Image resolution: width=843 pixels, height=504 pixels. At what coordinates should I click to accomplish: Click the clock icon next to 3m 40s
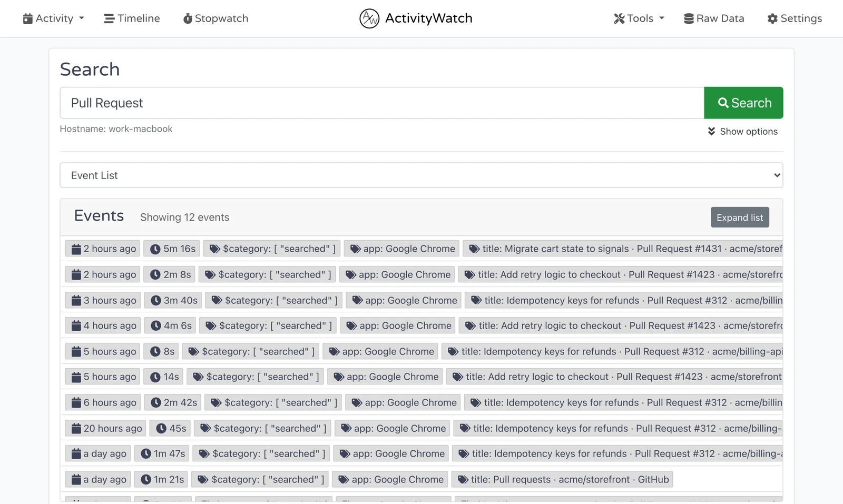click(155, 300)
